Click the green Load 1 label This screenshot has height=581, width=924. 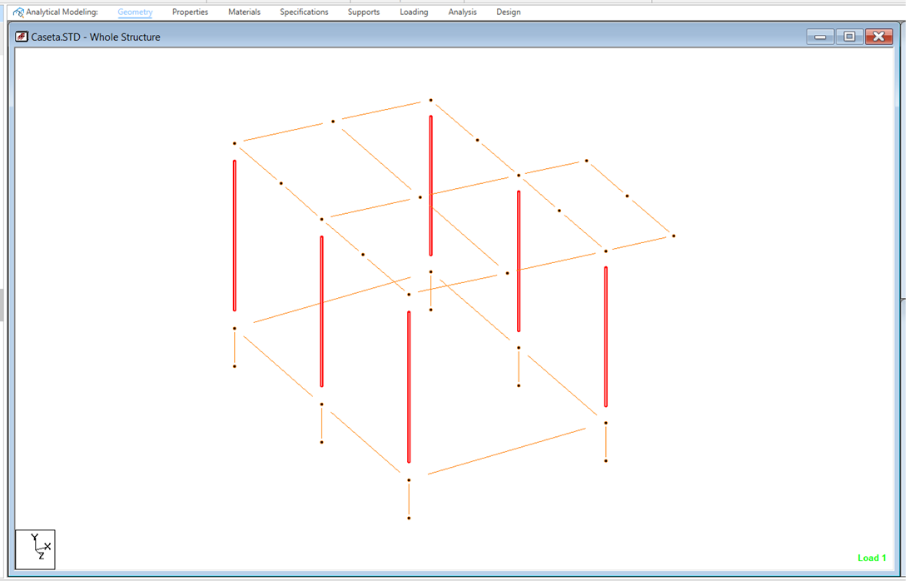click(x=872, y=558)
